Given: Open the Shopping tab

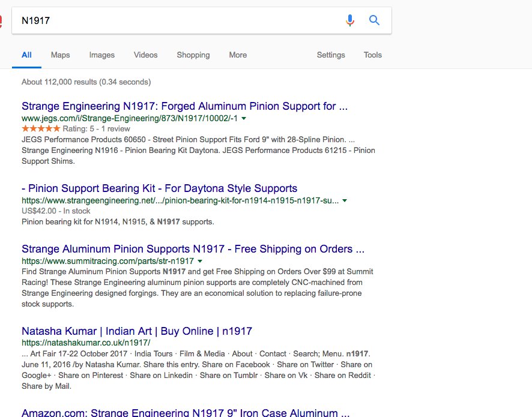Looking at the screenshot, I should [193, 55].
